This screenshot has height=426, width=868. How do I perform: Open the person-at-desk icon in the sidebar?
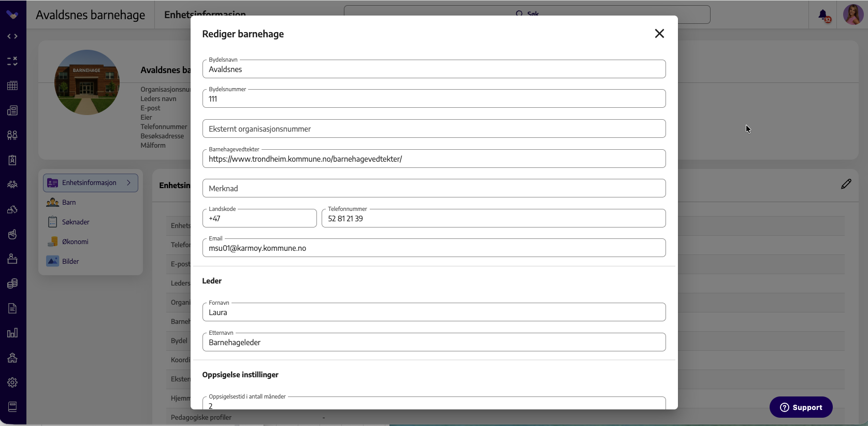coord(12,259)
